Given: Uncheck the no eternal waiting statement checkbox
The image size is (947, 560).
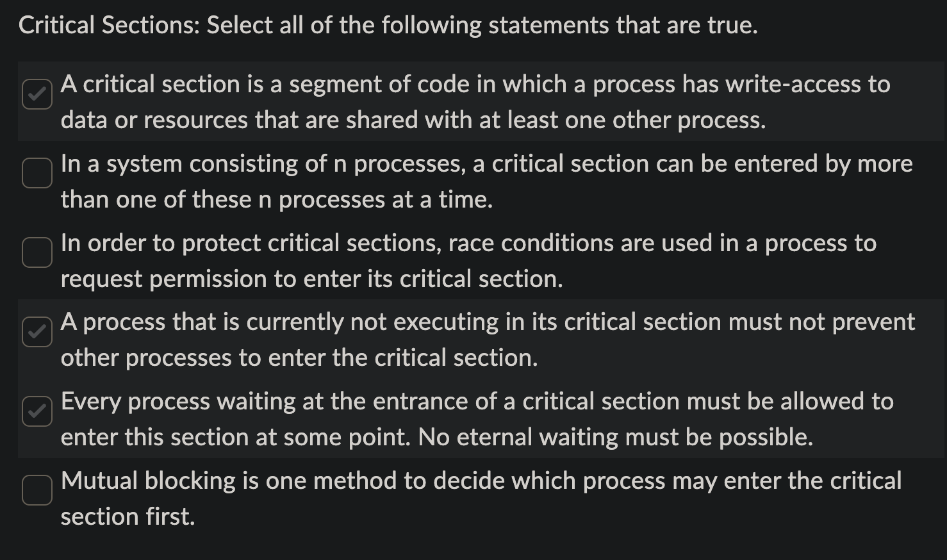Looking at the screenshot, I should (x=37, y=411).
